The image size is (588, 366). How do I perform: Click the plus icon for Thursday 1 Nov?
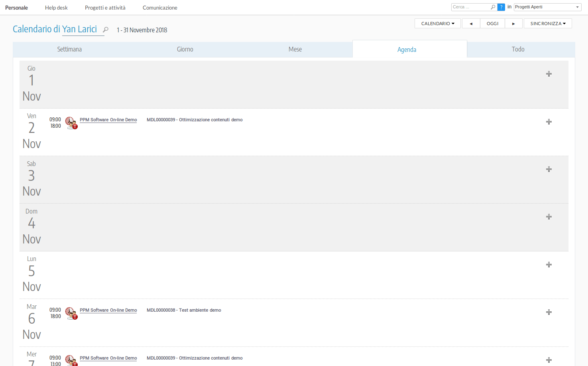tap(549, 74)
